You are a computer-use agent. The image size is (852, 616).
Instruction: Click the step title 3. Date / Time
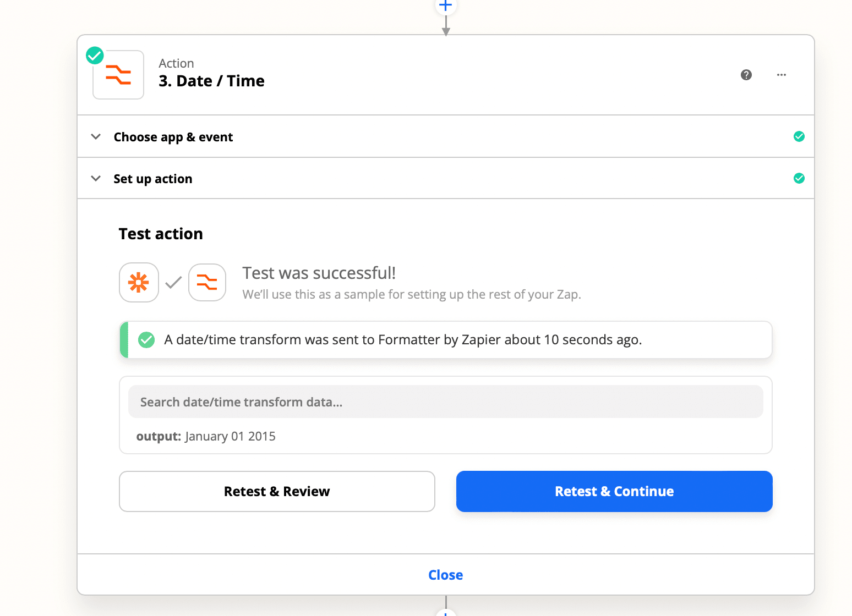click(211, 81)
